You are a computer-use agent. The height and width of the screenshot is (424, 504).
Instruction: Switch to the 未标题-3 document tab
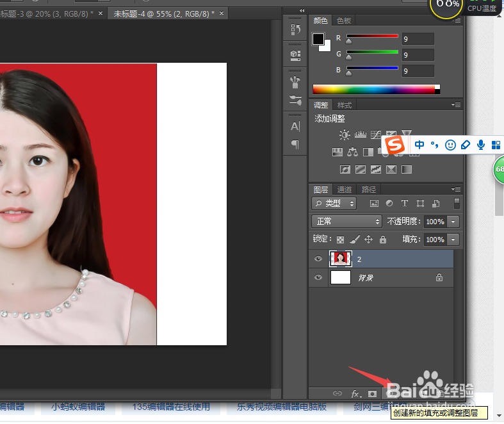47,14
